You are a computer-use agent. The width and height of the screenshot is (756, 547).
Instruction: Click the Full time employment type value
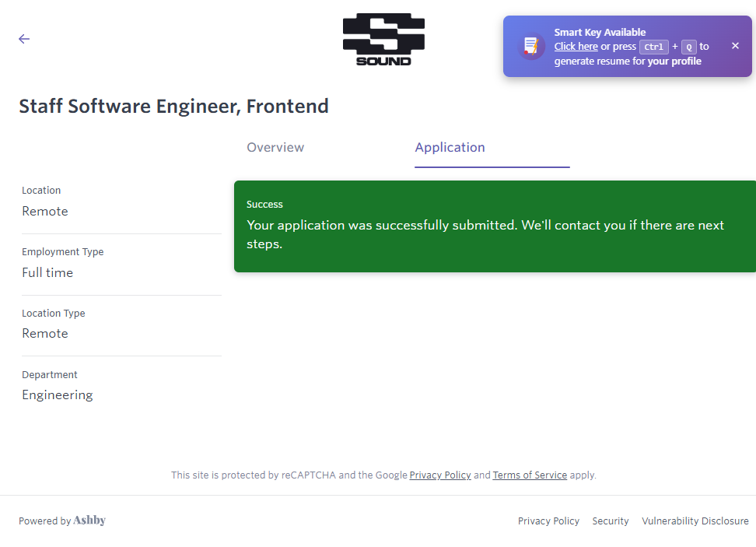[x=47, y=273]
